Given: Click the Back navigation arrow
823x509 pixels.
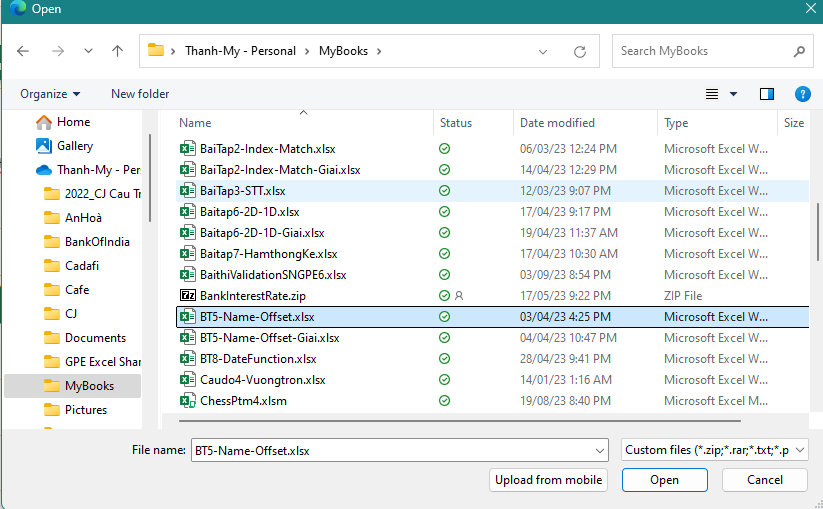Looking at the screenshot, I should 23,51.
